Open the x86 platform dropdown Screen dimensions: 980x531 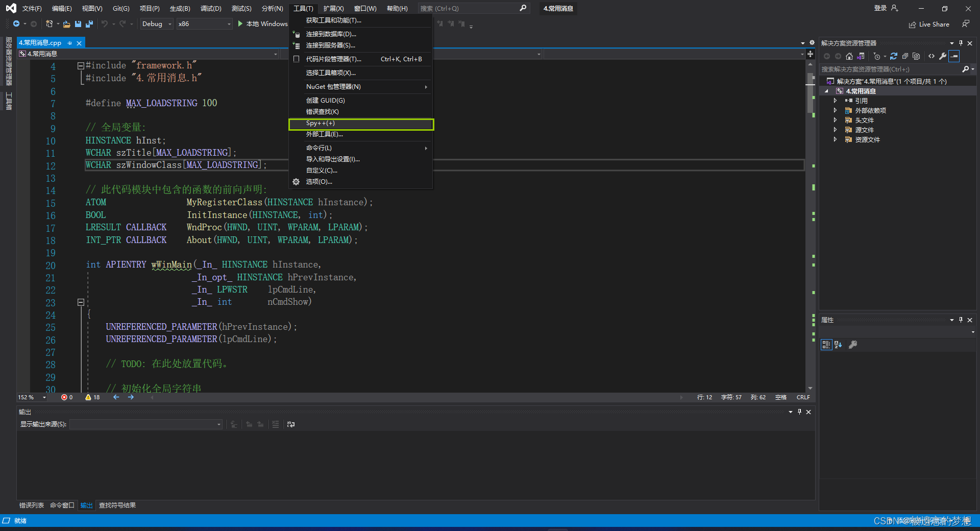[x=204, y=24]
